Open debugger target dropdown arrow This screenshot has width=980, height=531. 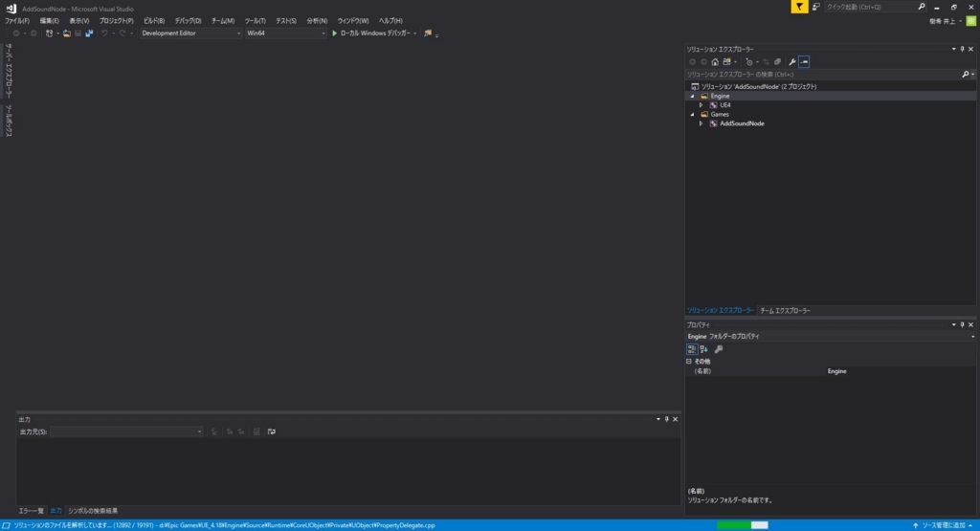pyautogui.click(x=415, y=33)
